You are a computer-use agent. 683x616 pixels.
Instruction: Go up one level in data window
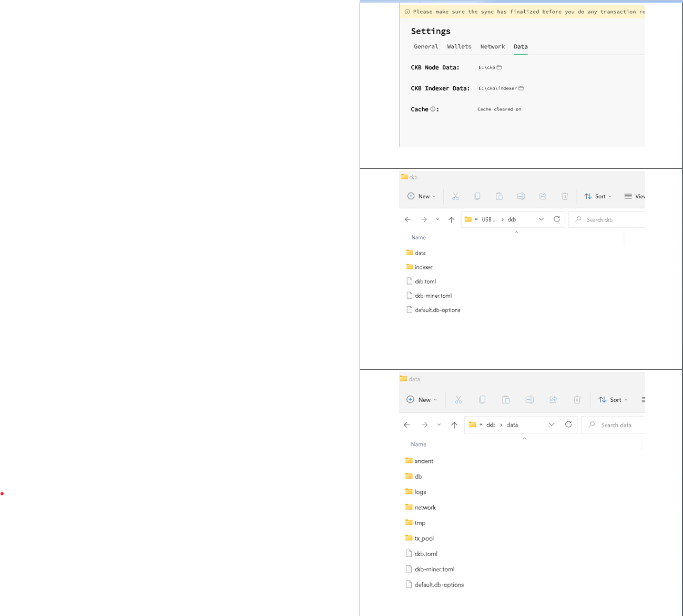454,425
